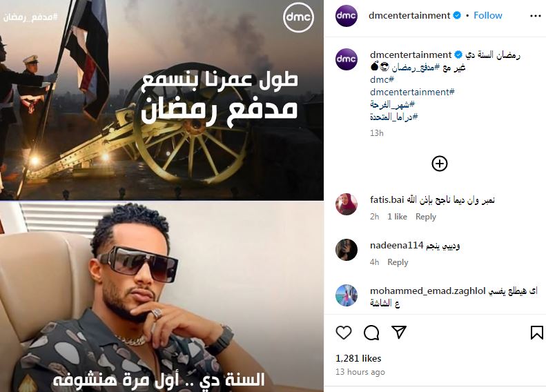Open more options three-dot menu

[x=535, y=16]
